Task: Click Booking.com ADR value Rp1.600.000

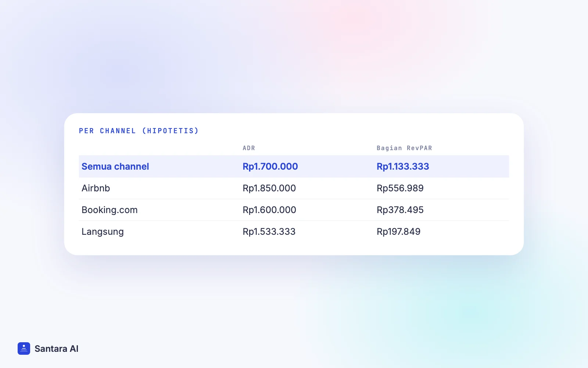Action: pyautogui.click(x=269, y=210)
